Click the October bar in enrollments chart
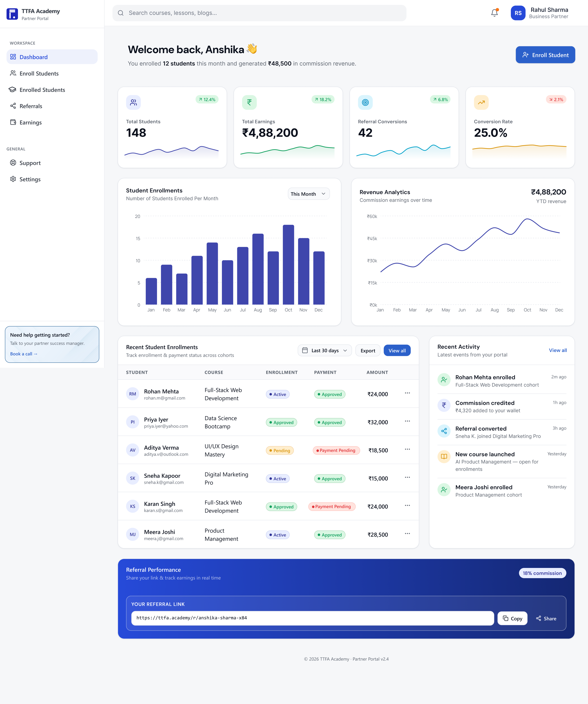The height and width of the screenshot is (704, 588). [288, 265]
